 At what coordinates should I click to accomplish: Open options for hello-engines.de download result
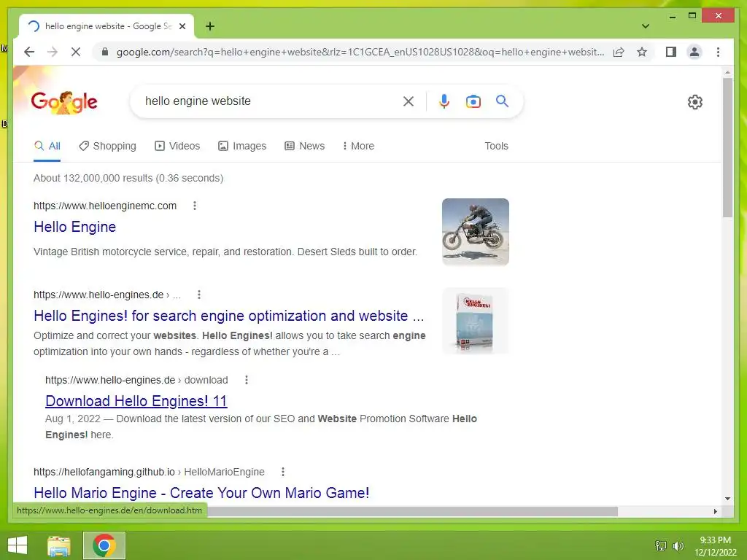pos(247,380)
